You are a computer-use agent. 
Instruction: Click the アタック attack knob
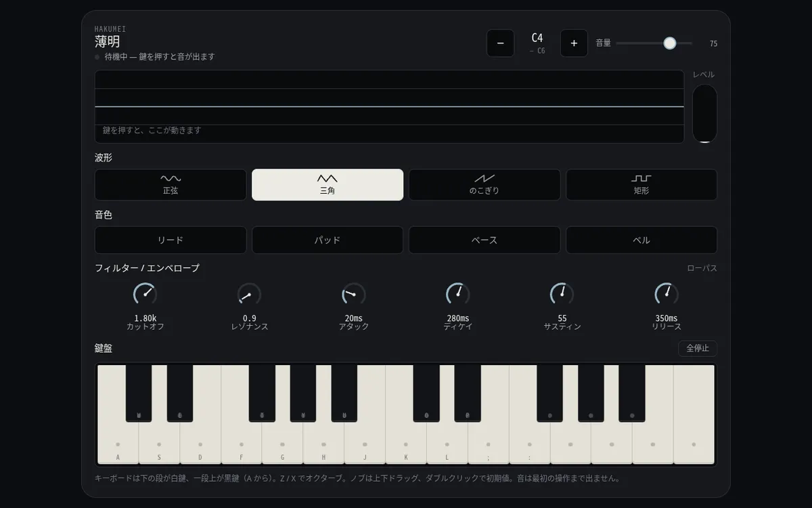tap(354, 295)
